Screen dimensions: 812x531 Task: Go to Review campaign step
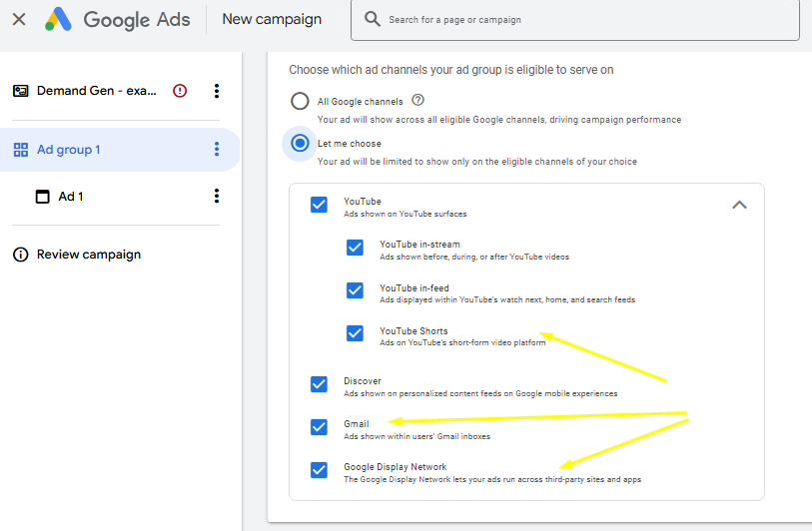(x=88, y=255)
